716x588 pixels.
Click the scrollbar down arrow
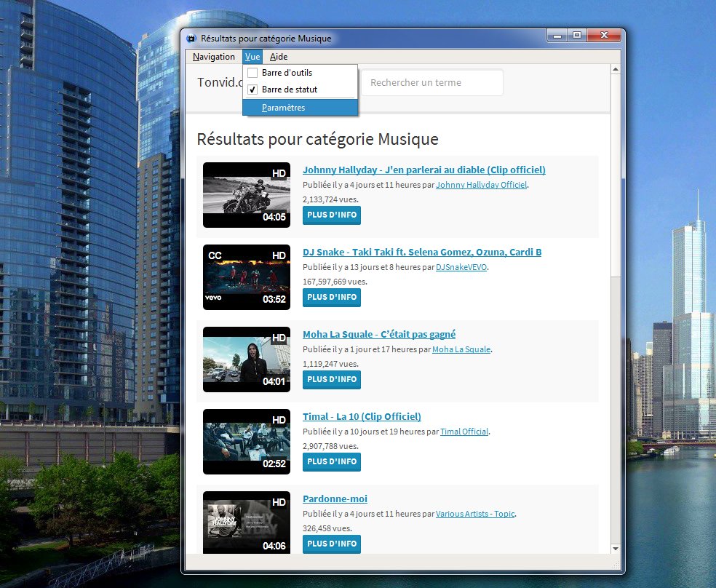click(x=615, y=548)
